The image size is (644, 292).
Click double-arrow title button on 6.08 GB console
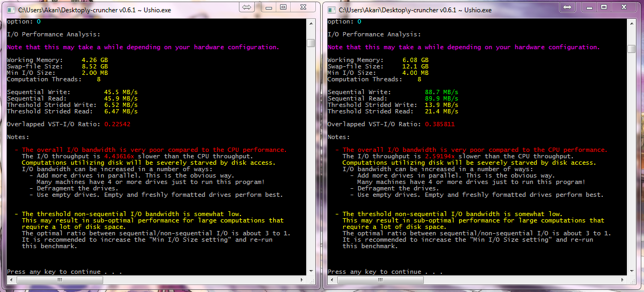coord(568,6)
